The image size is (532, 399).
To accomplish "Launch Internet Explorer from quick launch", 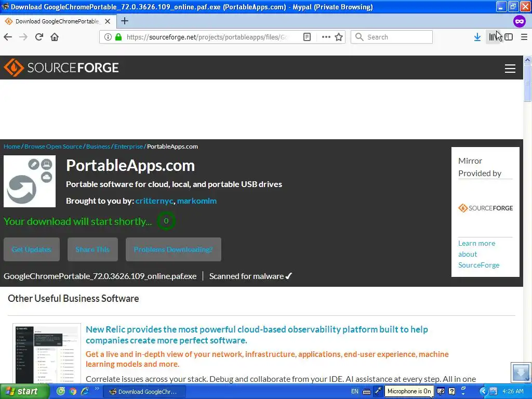I will click(x=85, y=392).
